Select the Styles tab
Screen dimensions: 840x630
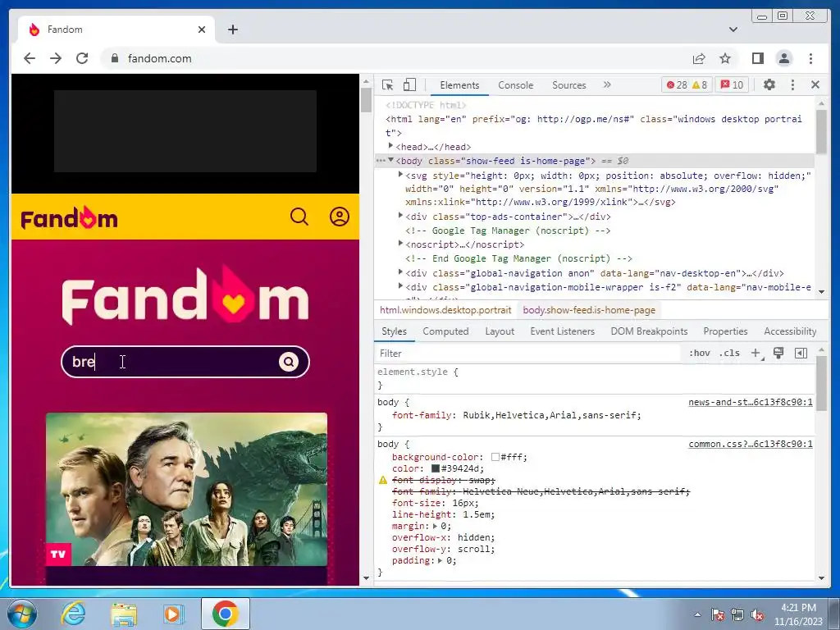click(394, 331)
